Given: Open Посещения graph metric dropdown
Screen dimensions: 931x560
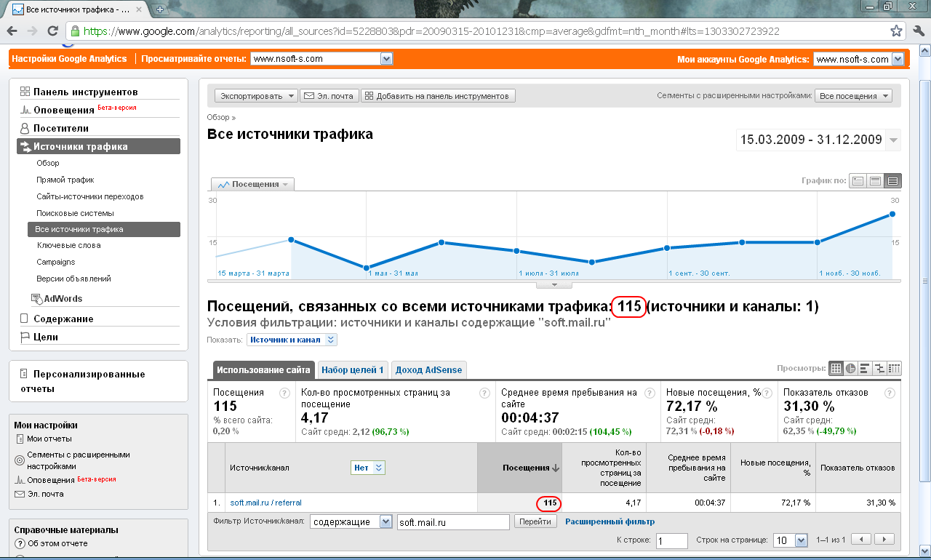Looking at the screenshot, I should pos(252,185).
